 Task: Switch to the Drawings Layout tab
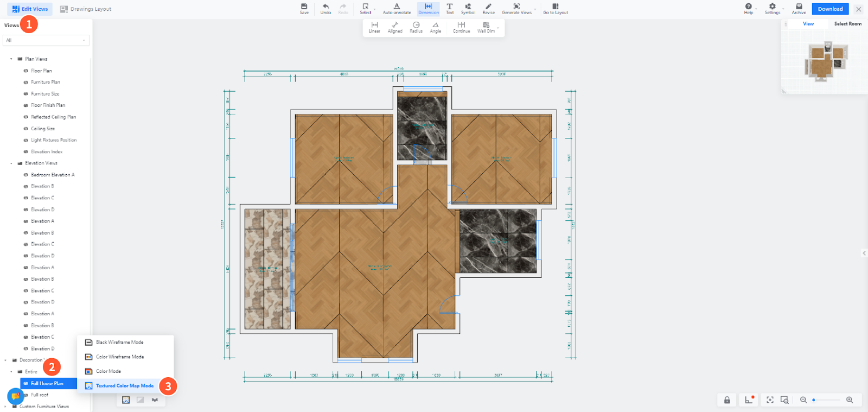(86, 9)
